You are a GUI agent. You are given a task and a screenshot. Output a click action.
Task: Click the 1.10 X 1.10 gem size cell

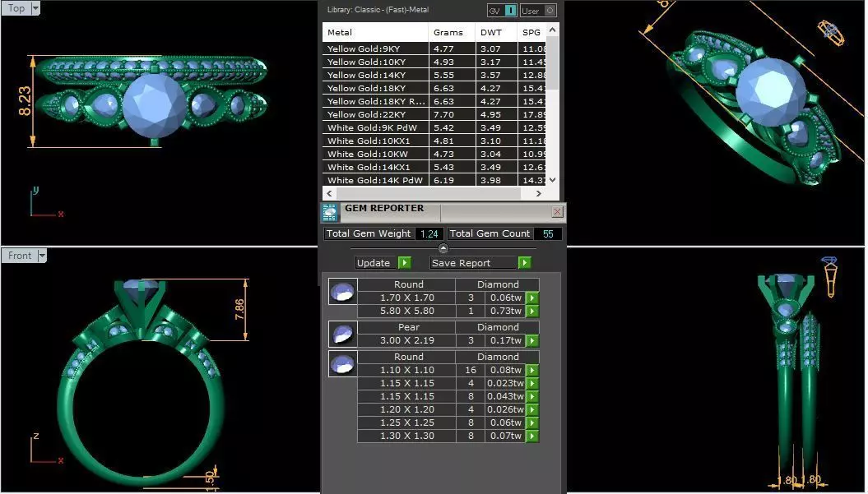point(407,370)
